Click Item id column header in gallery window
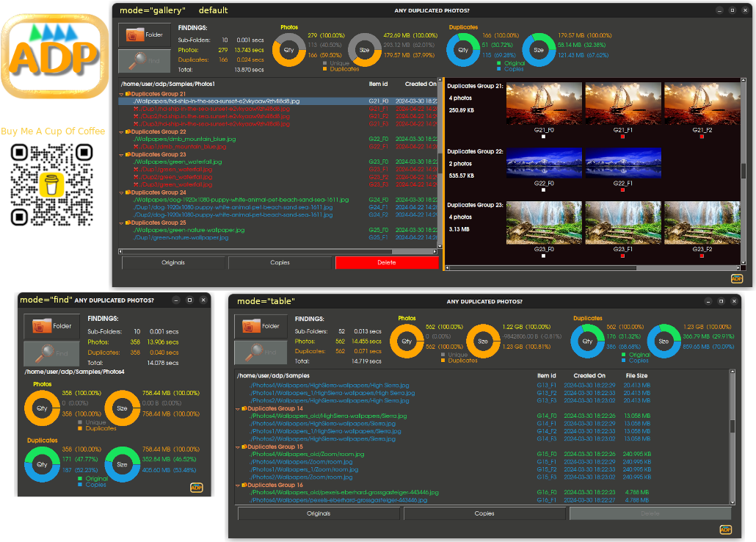The height and width of the screenshot is (542, 756). point(378,84)
